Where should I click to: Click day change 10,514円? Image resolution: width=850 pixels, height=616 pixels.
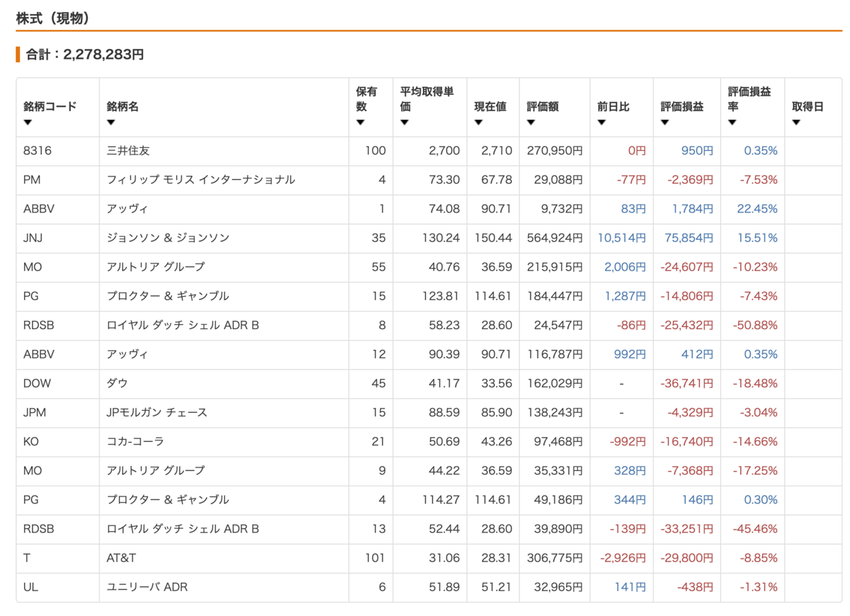[x=622, y=238]
